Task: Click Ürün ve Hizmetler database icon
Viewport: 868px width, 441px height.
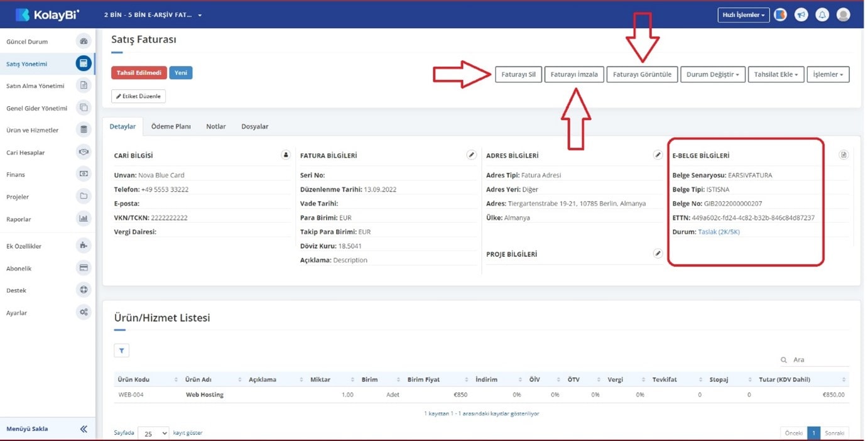Action: [x=84, y=130]
